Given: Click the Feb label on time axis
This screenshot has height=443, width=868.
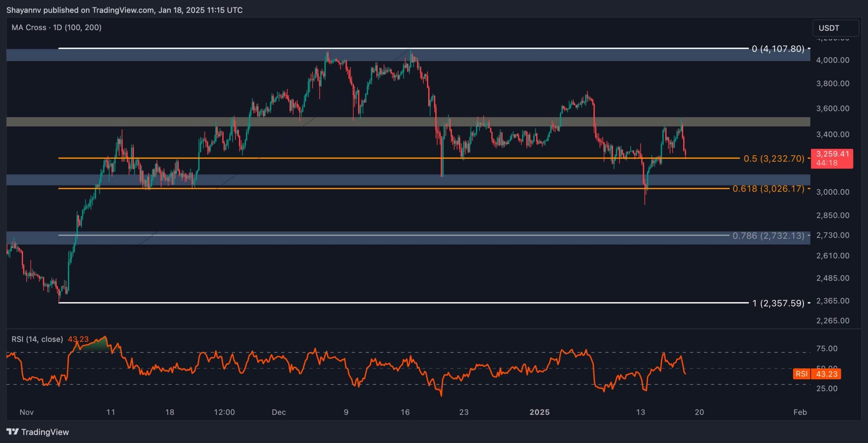Looking at the screenshot, I should (800, 412).
